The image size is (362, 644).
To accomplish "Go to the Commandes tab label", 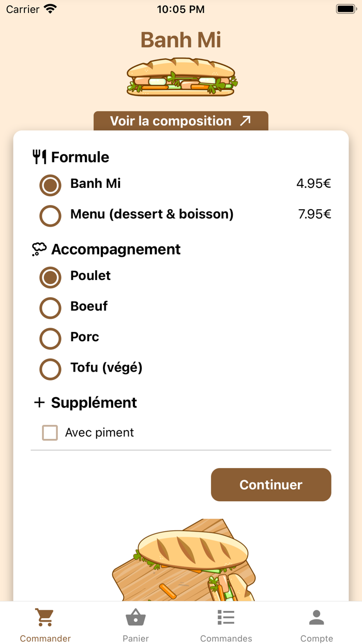I will [x=226, y=638].
